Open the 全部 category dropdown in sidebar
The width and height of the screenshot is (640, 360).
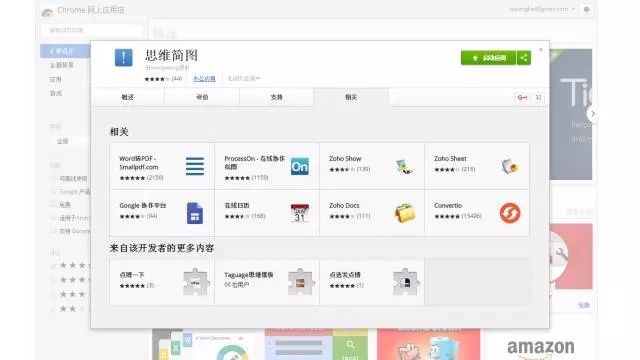[x=69, y=141]
